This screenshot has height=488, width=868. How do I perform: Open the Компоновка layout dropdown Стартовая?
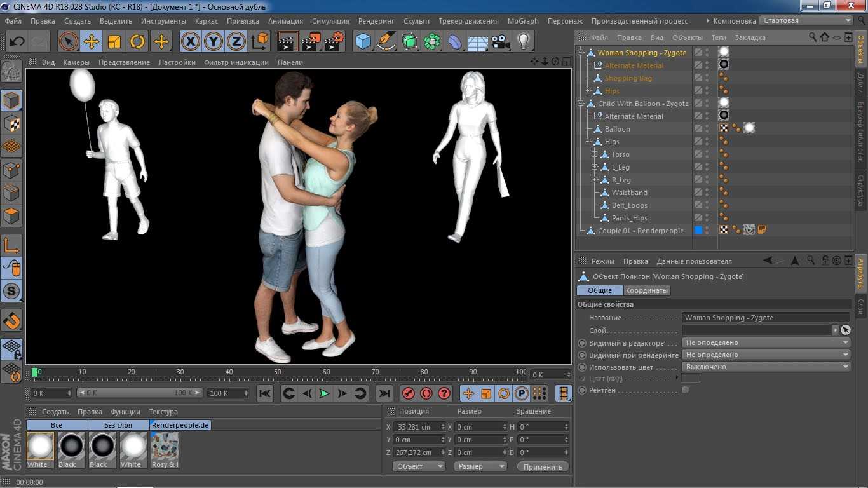click(806, 20)
